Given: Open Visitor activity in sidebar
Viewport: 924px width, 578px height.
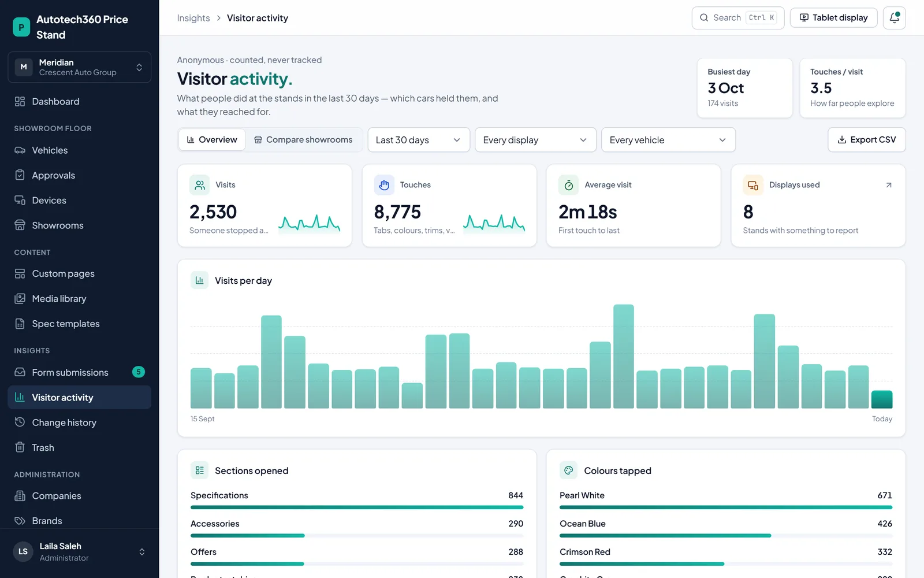Looking at the screenshot, I should pos(80,398).
